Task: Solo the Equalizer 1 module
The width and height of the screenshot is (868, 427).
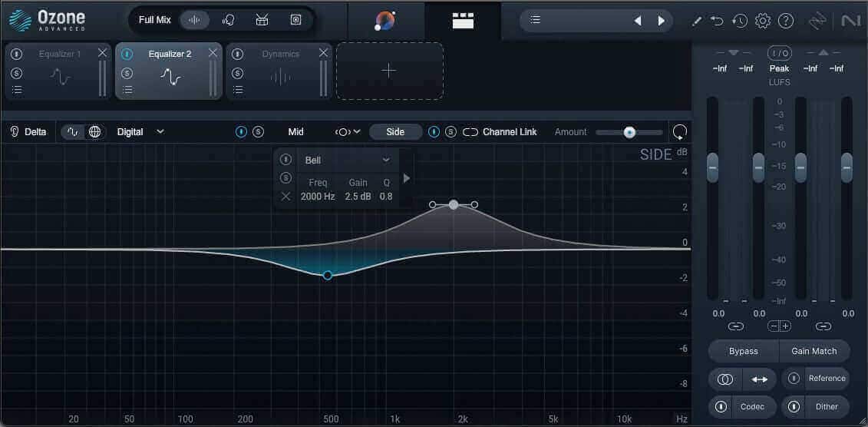Action: coord(17,73)
